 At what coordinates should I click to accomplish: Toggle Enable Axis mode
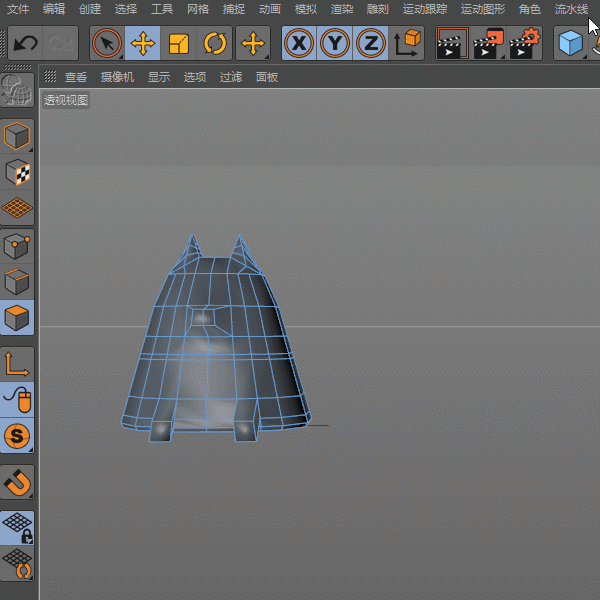(17, 364)
